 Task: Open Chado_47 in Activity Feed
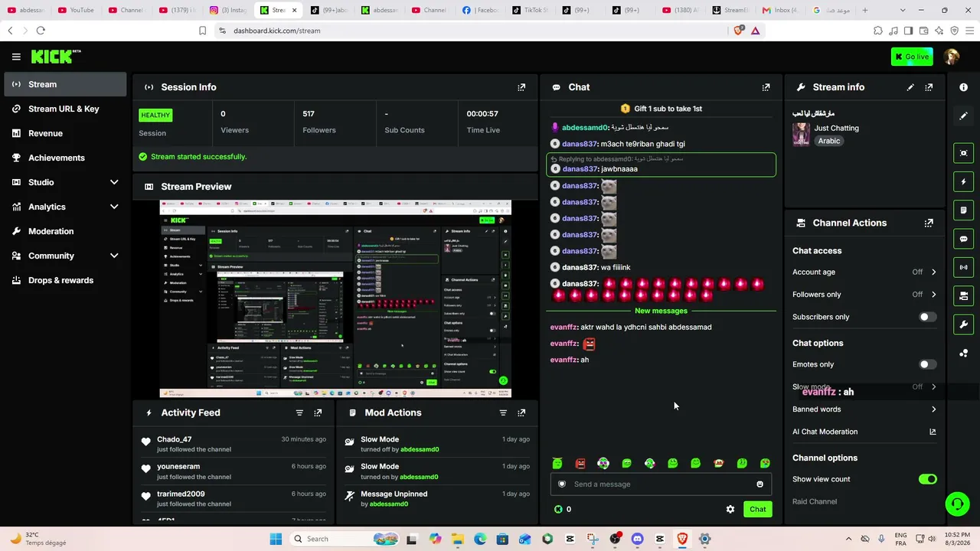tap(175, 439)
